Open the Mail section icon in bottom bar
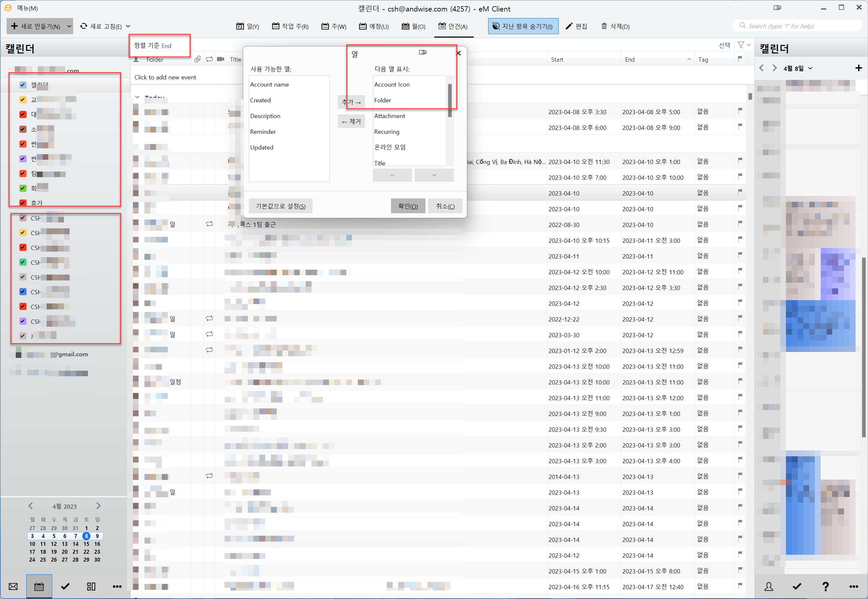Viewport: 868px width, 599px height. (13, 586)
